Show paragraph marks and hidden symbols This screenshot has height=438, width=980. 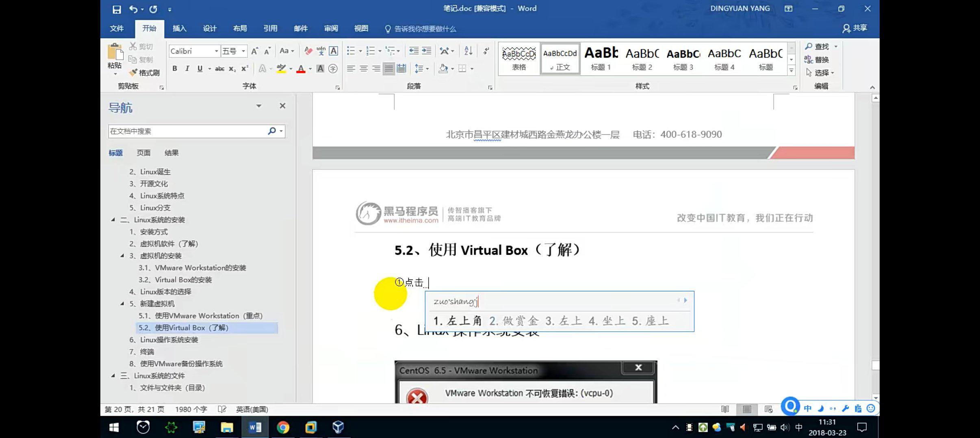[x=486, y=51]
